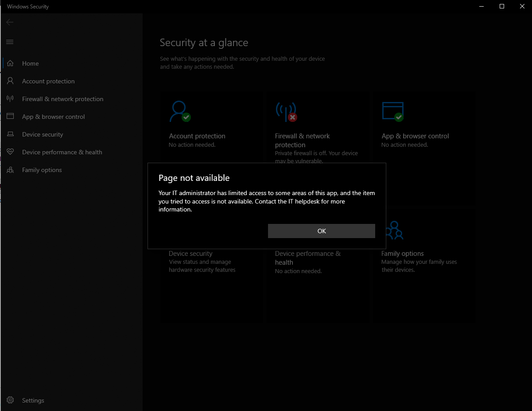Image resolution: width=532 pixels, height=411 pixels.
Task: Toggle the hamburger navigation menu
Action: (10, 42)
